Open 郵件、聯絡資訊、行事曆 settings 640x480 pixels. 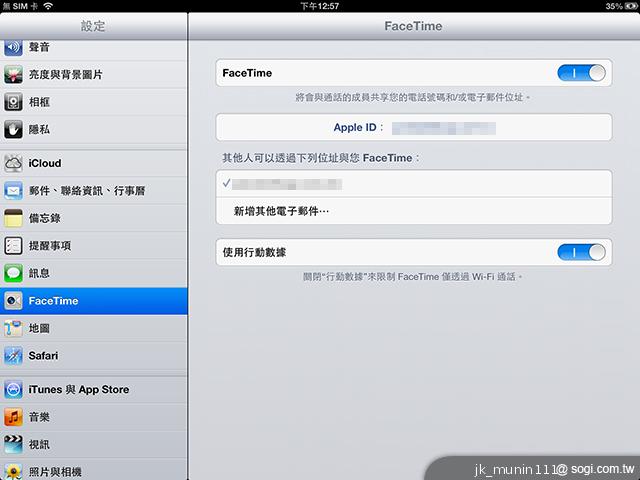(x=94, y=191)
